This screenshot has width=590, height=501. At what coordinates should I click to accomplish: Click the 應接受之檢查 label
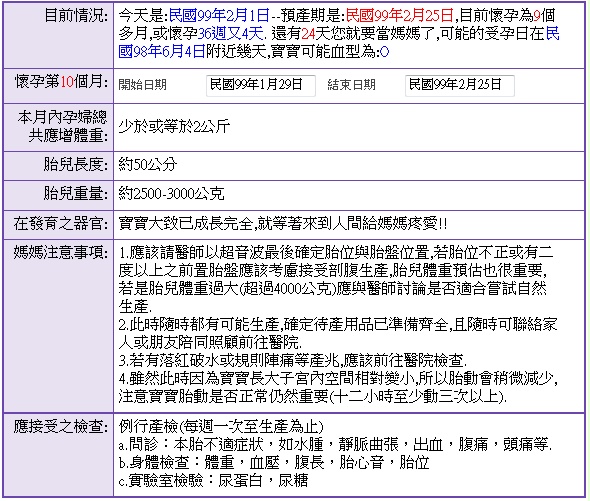click(x=61, y=427)
